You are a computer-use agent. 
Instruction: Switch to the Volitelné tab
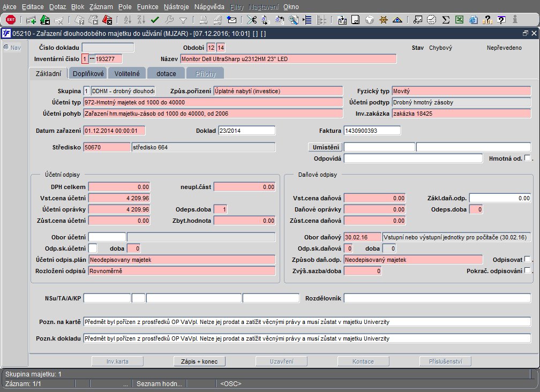coord(127,73)
